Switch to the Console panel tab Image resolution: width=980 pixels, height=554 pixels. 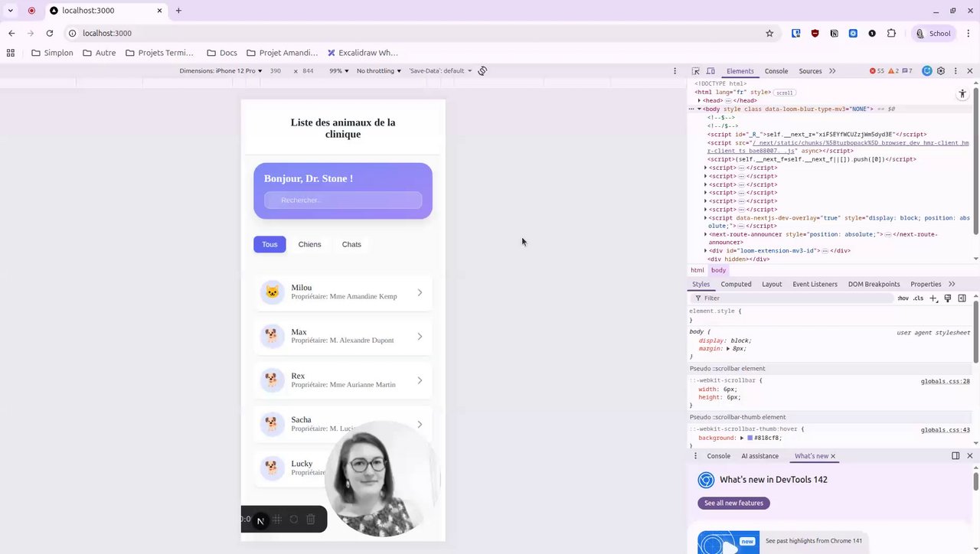tap(776, 71)
